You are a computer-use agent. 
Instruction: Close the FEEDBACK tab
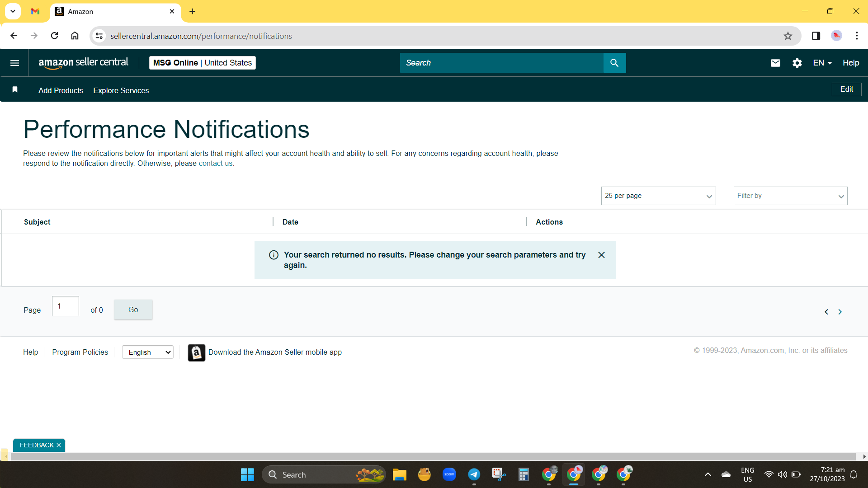point(59,445)
